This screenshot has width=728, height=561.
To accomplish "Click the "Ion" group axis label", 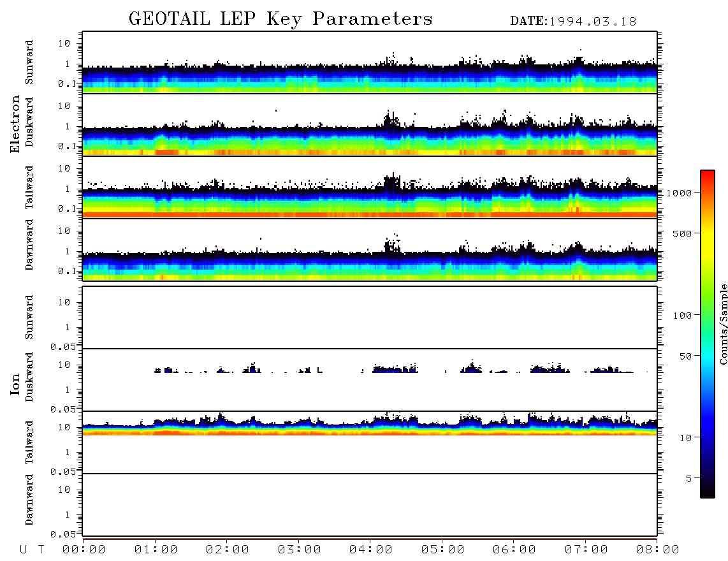I will [x=15, y=384].
